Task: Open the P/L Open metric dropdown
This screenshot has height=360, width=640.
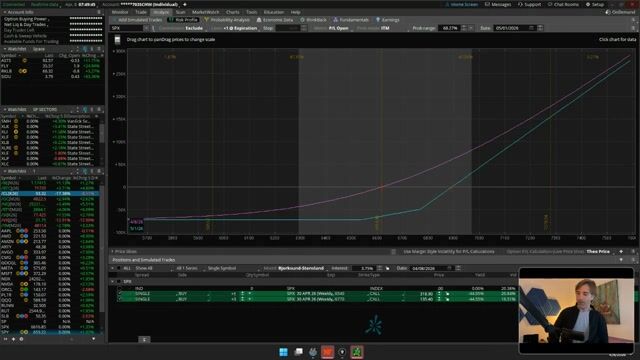Action: pos(339,28)
